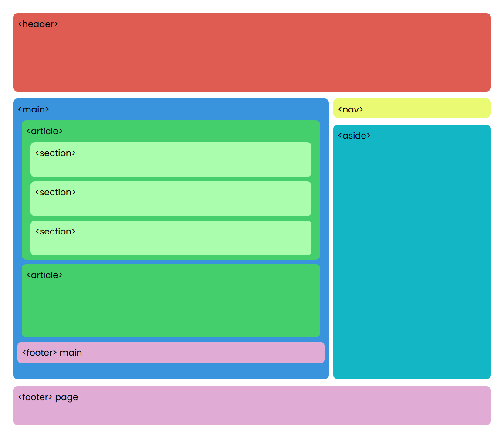Click the <article> label in the lower article
The image size is (504, 438).
coord(44,275)
